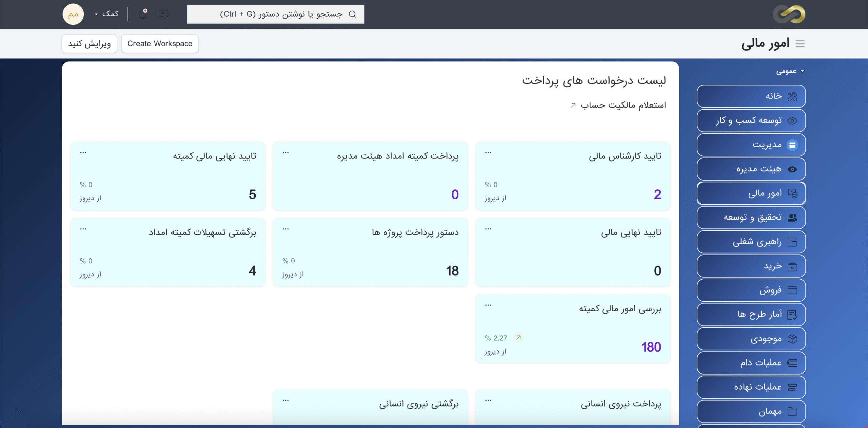Expand the کمک help dropdown

[106, 14]
